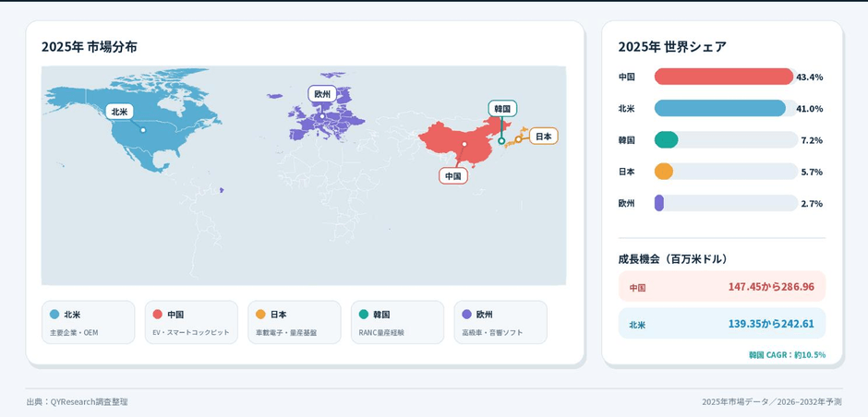Click the 41.0% value
The width and height of the screenshot is (868, 417).
809,108
